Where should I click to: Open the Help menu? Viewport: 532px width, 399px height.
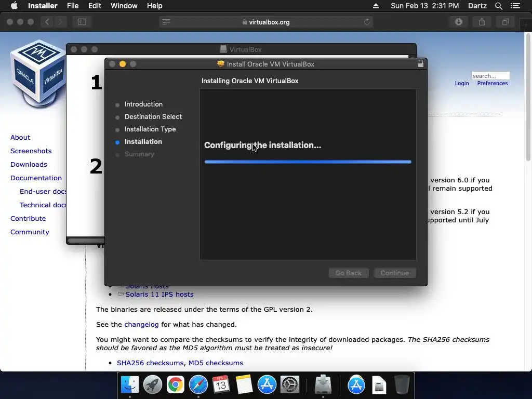[x=154, y=6]
